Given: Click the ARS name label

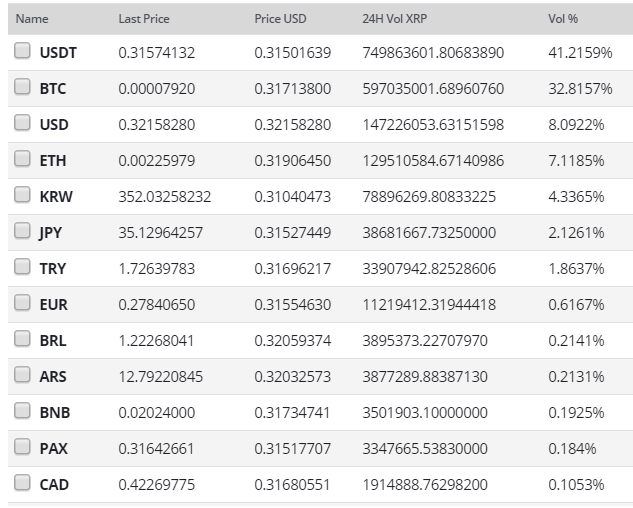Looking at the screenshot, I should [53, 376].
